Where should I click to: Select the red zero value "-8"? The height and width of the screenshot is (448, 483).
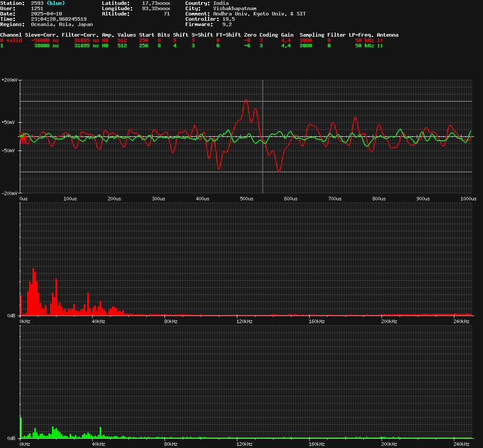point(247,40)
